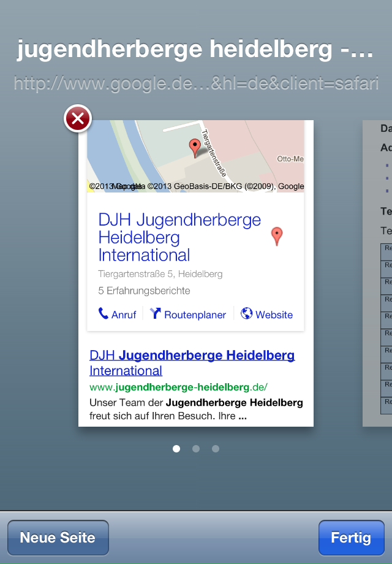The image size is (392, 564).
Task: Tap the map pin on the map
Action: pyautogui.click(x=195, y=148)
